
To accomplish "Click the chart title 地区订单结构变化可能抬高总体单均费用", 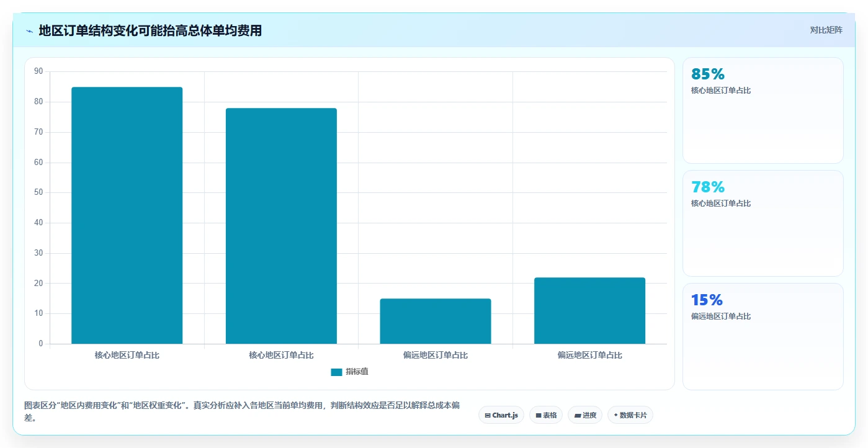I will click(150, 30).
